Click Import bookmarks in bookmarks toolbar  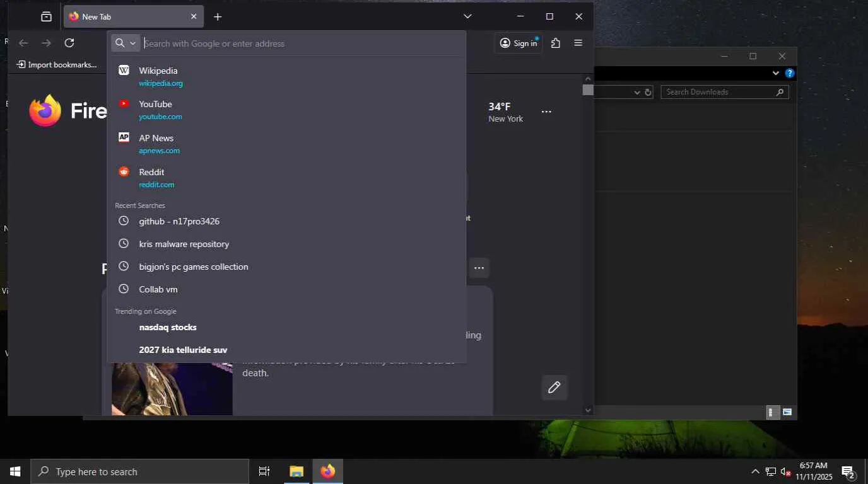pyautogui.click(x=57, y=64)
